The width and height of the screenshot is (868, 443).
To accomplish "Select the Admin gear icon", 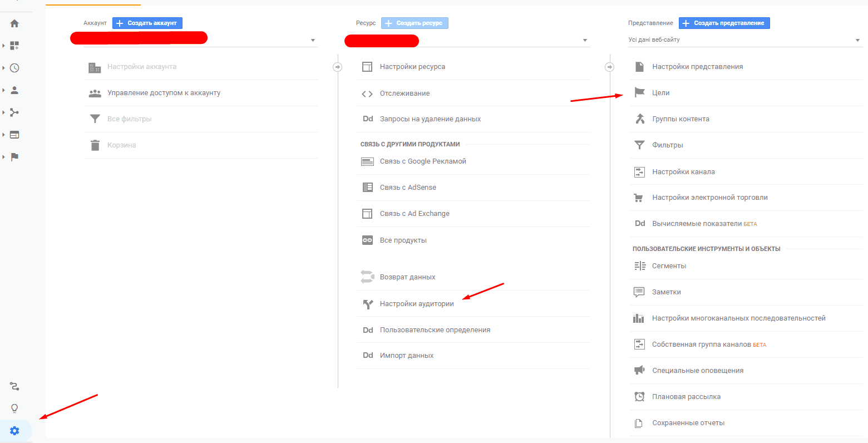I will coord(15,430).
